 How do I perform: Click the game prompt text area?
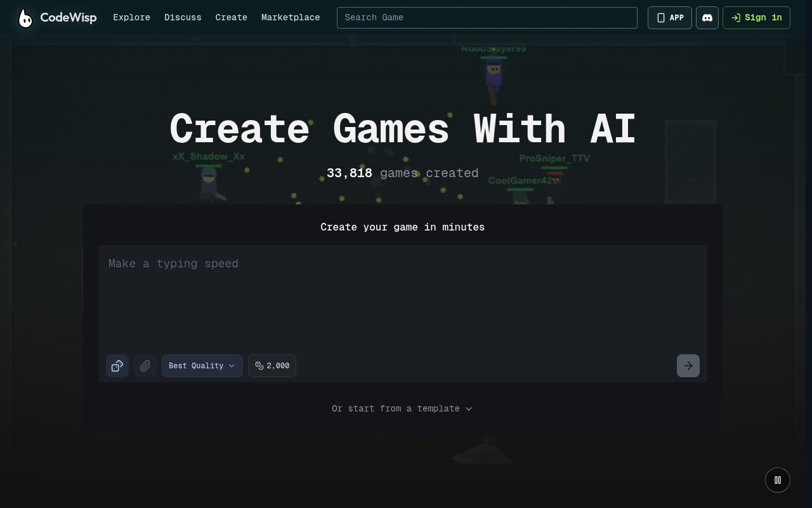[403, 296]
